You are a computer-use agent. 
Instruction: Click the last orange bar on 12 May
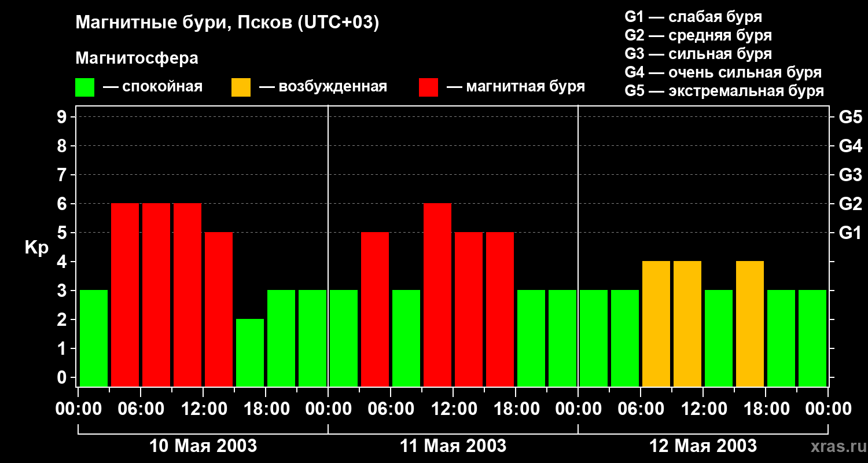pyautogui.click(x=750, y=324)
